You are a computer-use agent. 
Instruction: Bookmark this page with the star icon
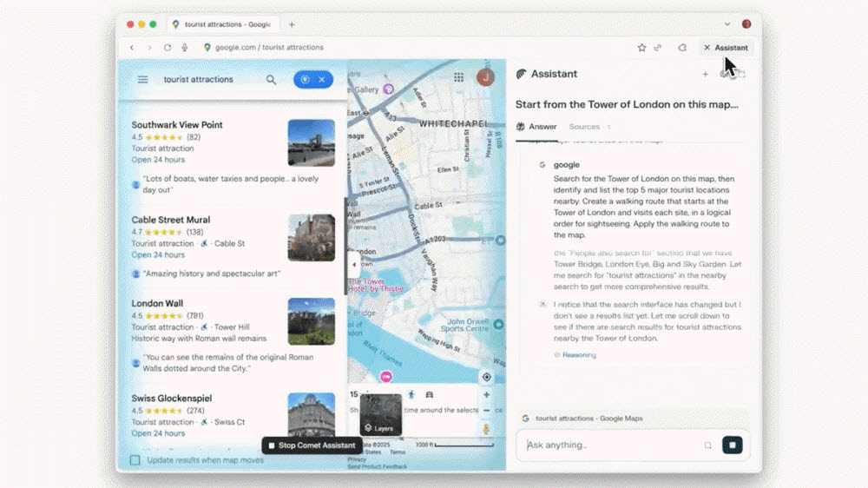coord(641,48)
